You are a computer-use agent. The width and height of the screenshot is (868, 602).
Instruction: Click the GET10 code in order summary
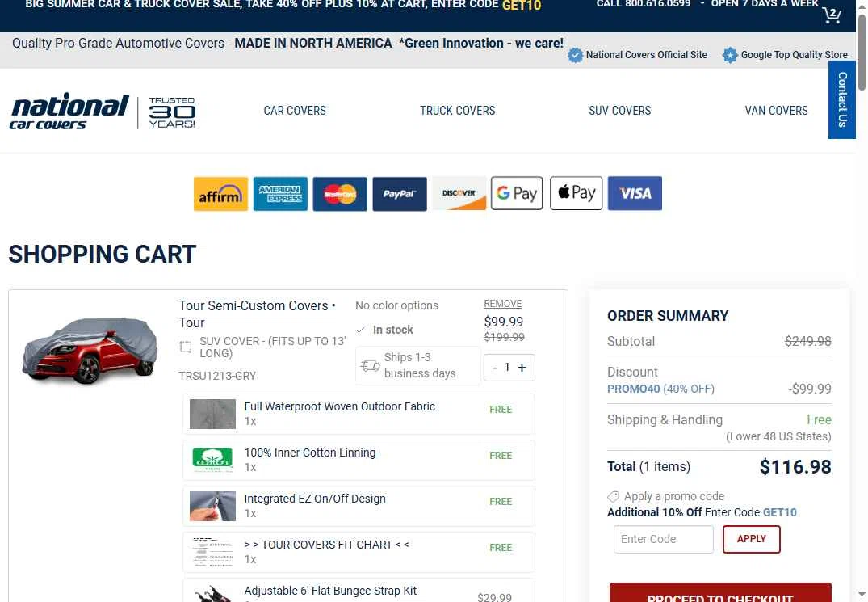(x=779, y=513)
